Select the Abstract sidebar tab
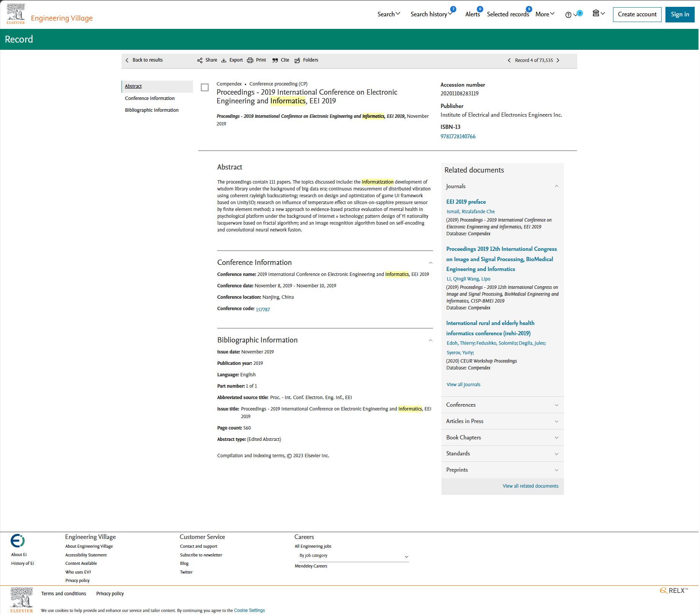The height and width of the screenshot is (615, 700). click(x=157, y=86)
